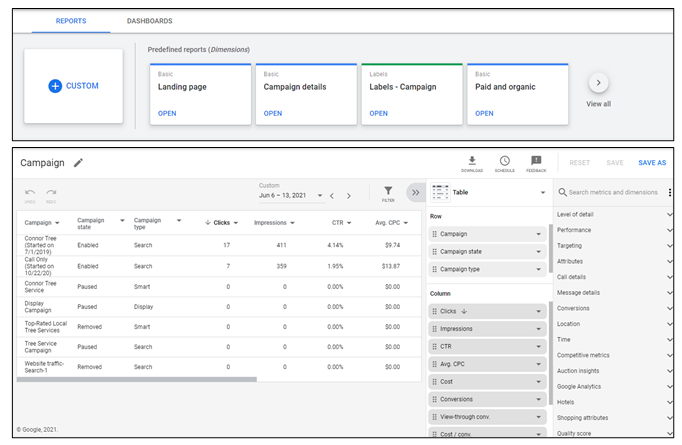Open the Campaign state header dropdown
The image size is (682, 445).
coord(122,221)
